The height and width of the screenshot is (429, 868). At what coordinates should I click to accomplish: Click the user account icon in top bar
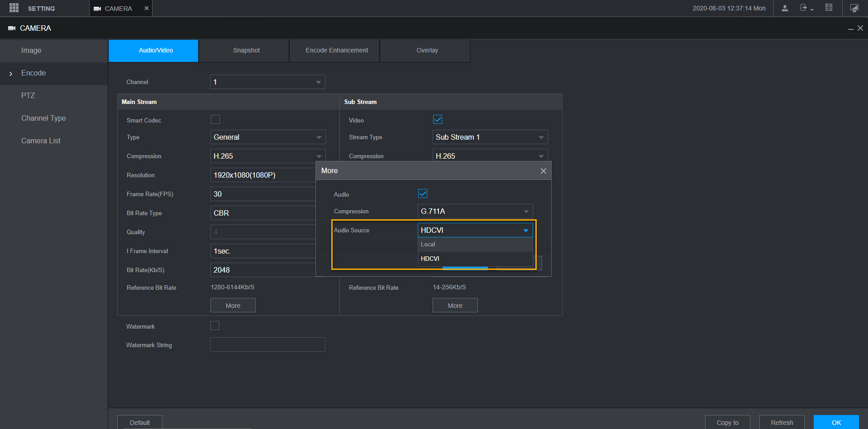point(785,8)
